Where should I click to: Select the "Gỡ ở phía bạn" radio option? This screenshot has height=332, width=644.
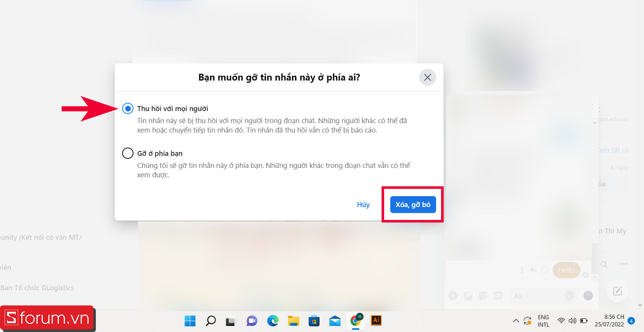(x=128, y=153)
